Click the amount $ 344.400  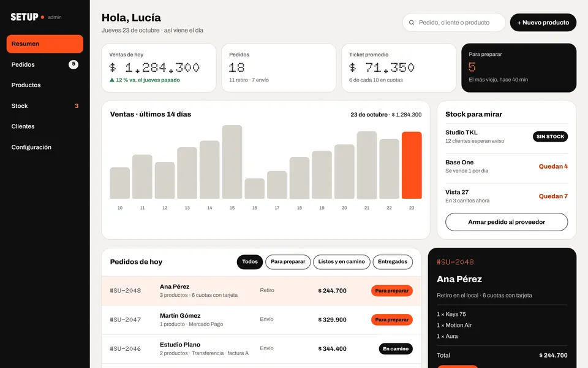(x=332, y=348)
